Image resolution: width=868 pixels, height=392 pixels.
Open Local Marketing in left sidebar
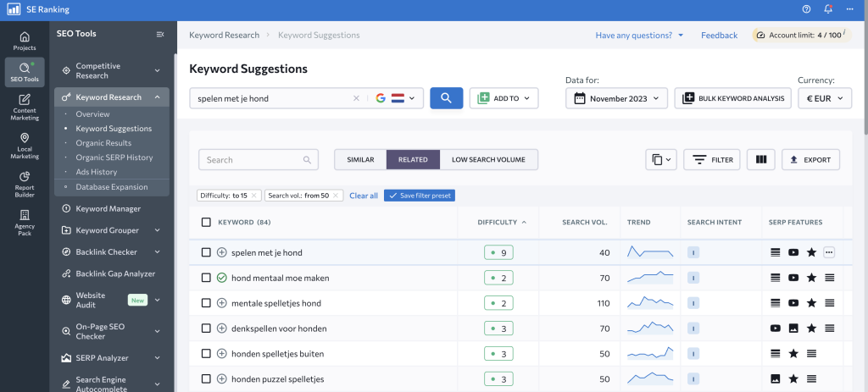point(25,145)
